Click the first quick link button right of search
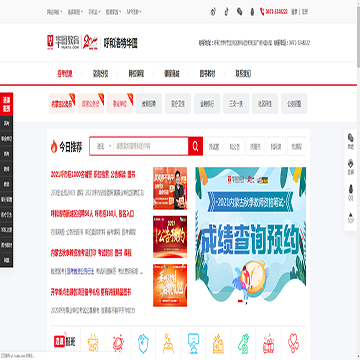 (214, 146)
